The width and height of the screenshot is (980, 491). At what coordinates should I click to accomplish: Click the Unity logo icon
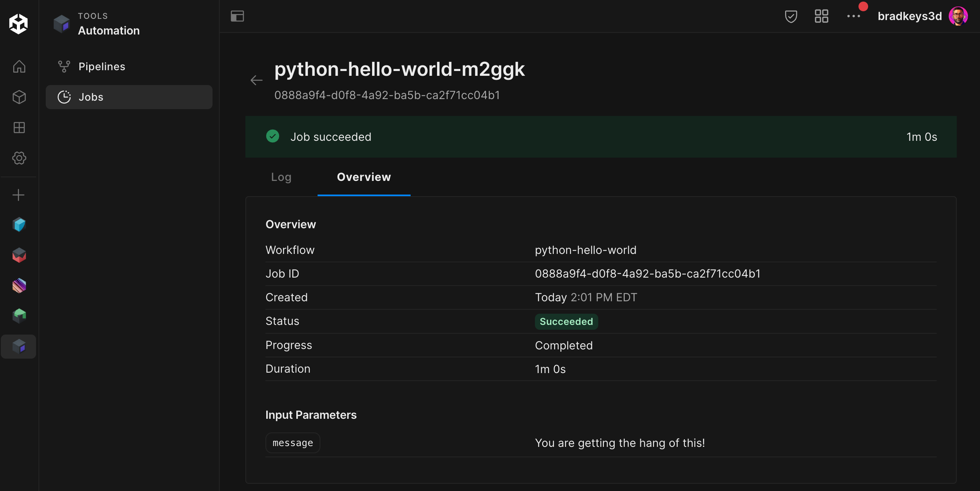(x=18, y=24)
